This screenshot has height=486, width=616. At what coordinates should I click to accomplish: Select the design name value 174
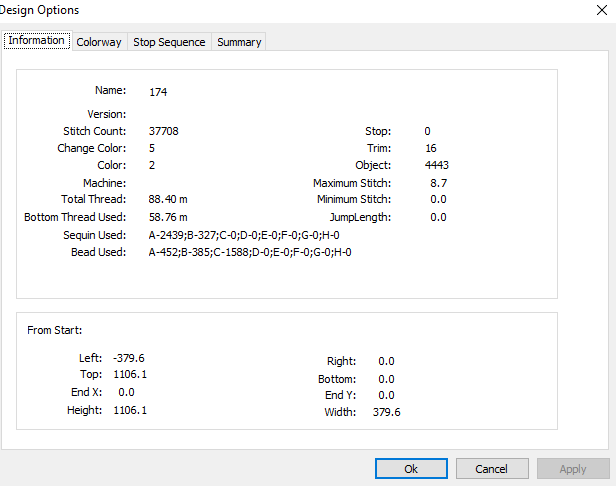click(x=158, y=92)
